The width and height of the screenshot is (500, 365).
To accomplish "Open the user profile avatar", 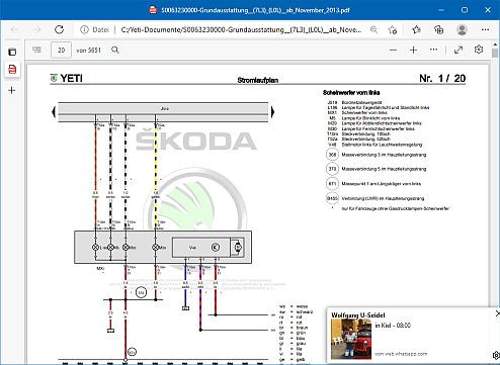I will pos(462,30).
